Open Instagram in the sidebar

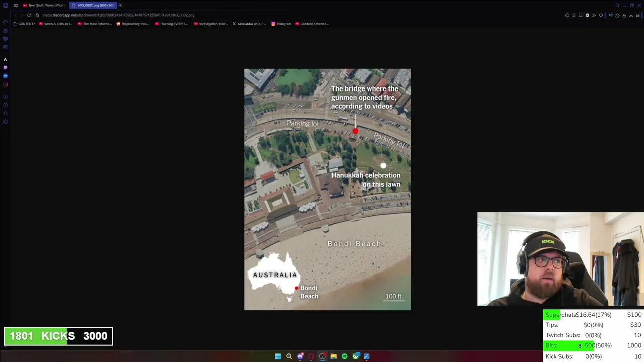tap(5, 84)
